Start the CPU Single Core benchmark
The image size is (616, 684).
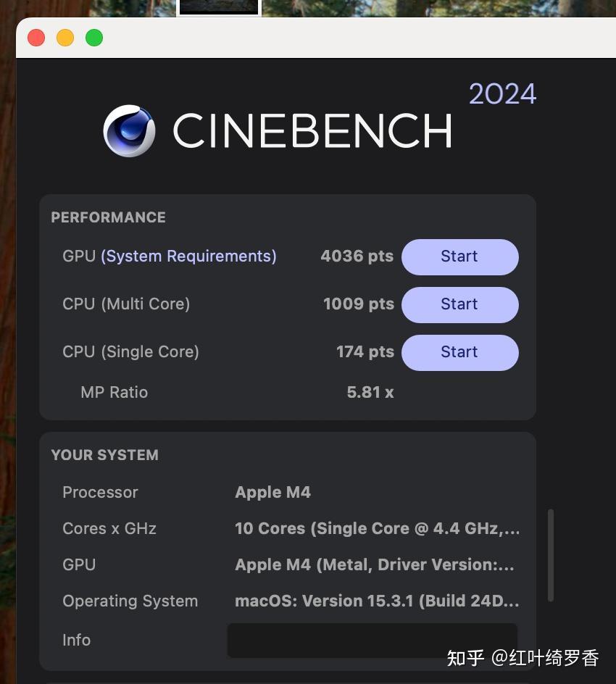(459, 352)
